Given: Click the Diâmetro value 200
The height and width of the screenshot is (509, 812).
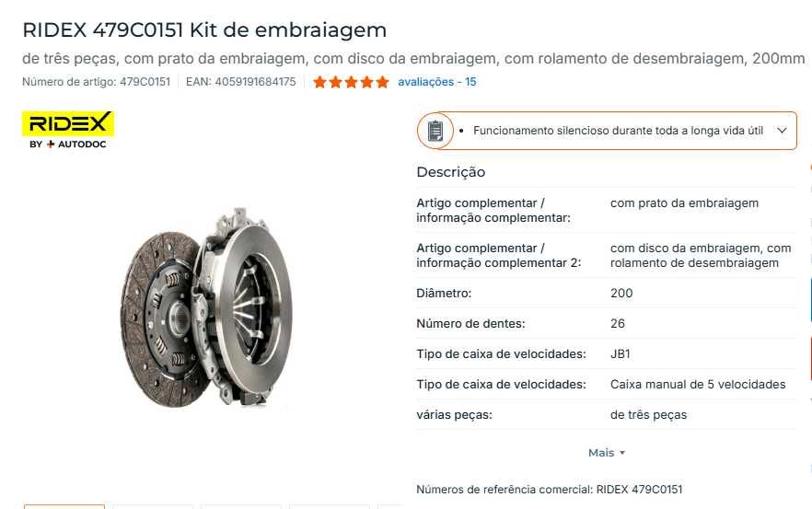Looking at the screenshot, I should click(621, 293).
